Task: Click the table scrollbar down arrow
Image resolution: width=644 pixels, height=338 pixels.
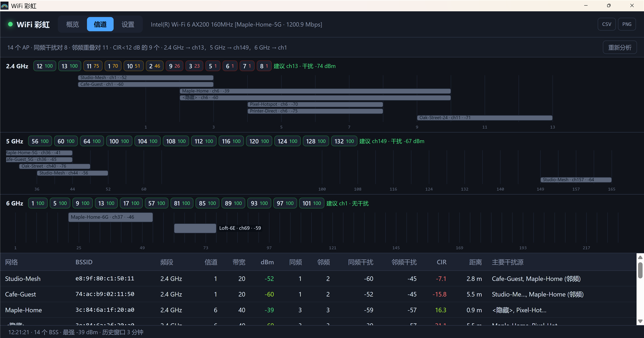Action: tap(640, 321)
